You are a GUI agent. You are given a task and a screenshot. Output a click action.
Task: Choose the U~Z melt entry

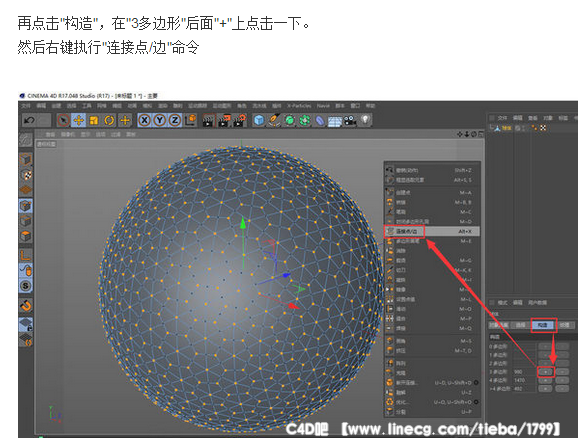coord(432,392)
